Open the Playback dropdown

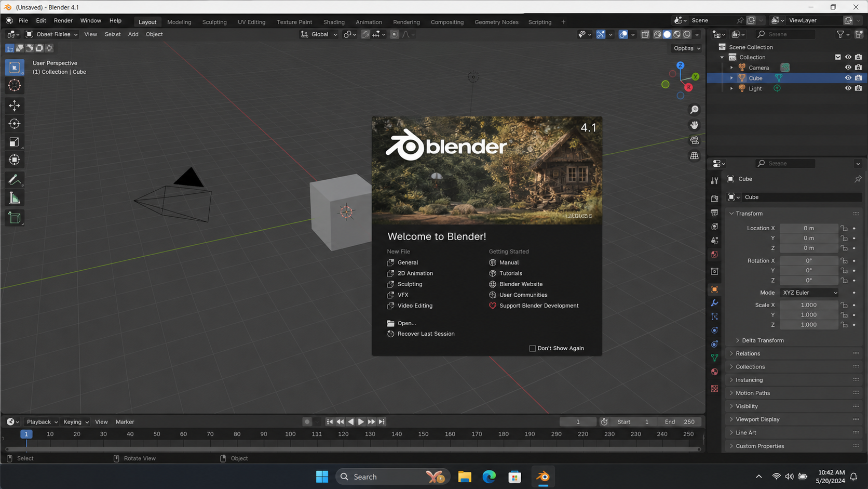click(x=42, y=422)
